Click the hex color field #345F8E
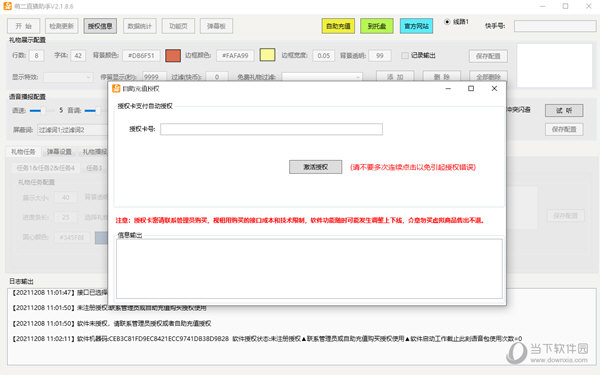 pyautogui.click(x=72, y=237)
